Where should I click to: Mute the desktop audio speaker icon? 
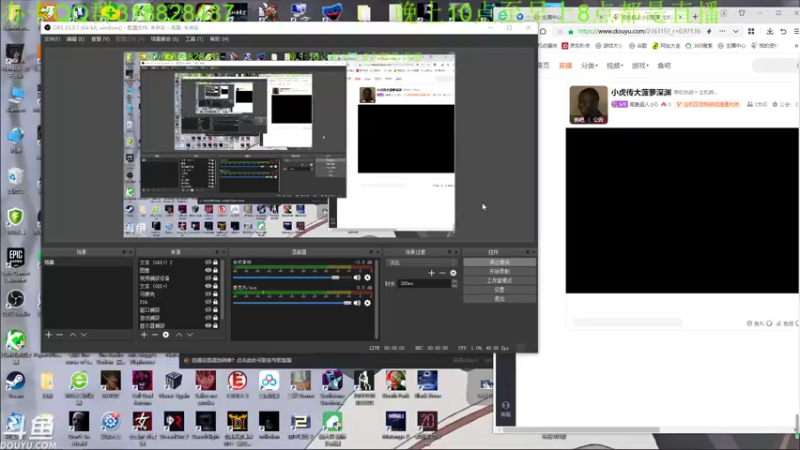point(357,278)
